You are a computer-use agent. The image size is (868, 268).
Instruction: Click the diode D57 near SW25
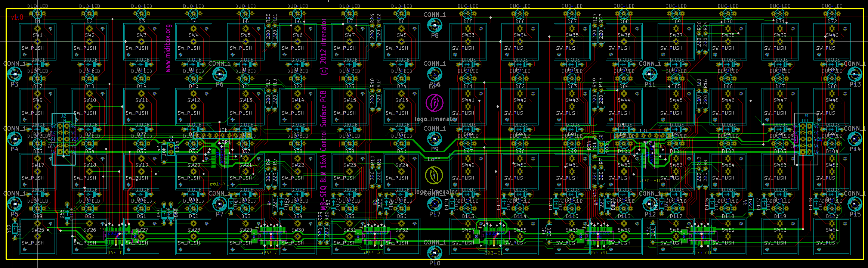click(15, 227)
